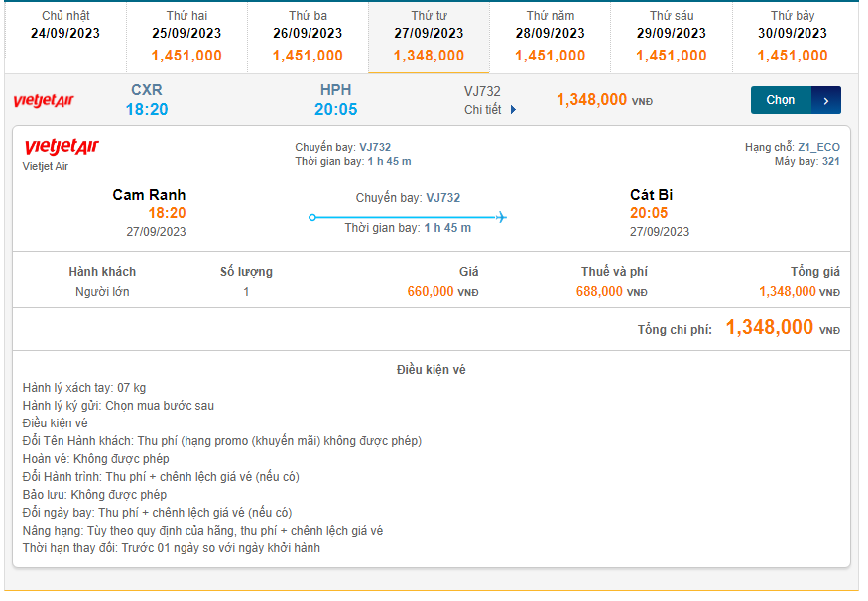Image resolution: width=868 pixels, height=601 pixels.
Task: Select the Thứ tư 27/09/2023 date tab
Action: tap(429, 37)
